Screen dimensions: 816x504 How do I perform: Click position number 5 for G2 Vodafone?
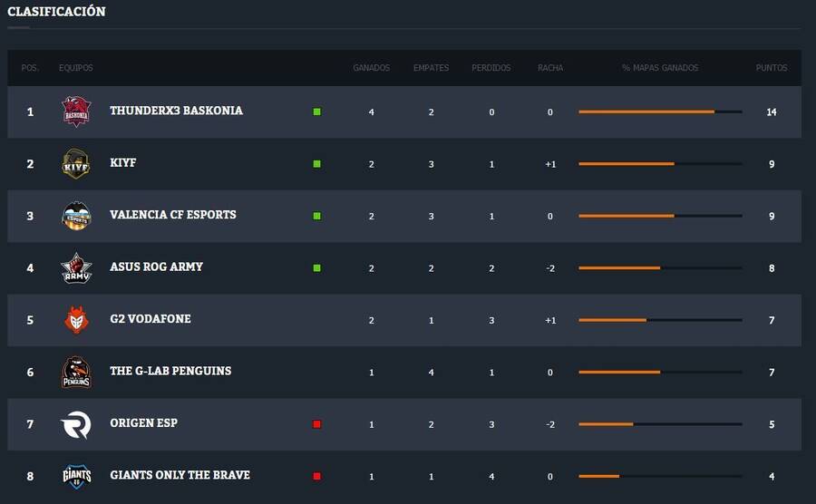(x=30, y=320)
